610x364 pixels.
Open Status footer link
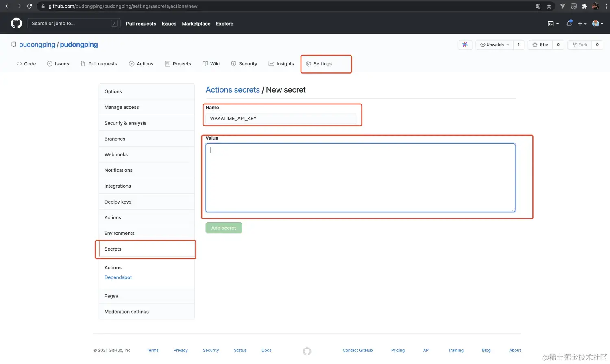coord(240,350)
